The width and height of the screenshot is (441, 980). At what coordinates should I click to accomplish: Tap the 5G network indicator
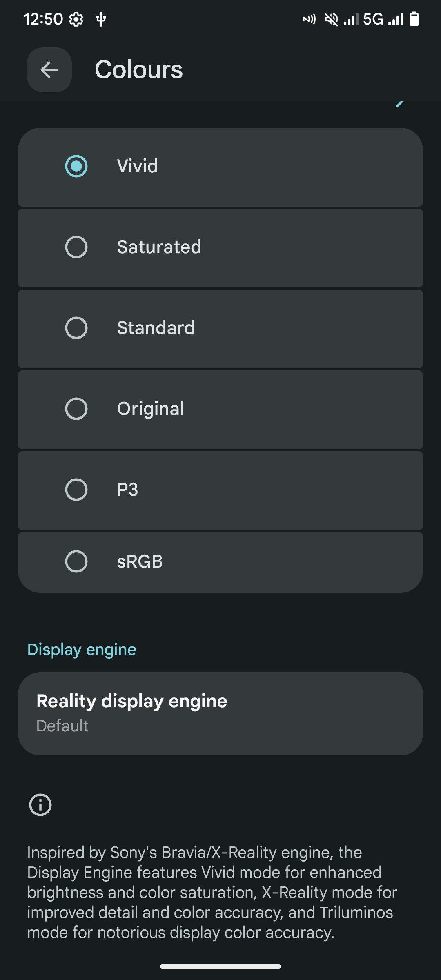coord(373,19)
